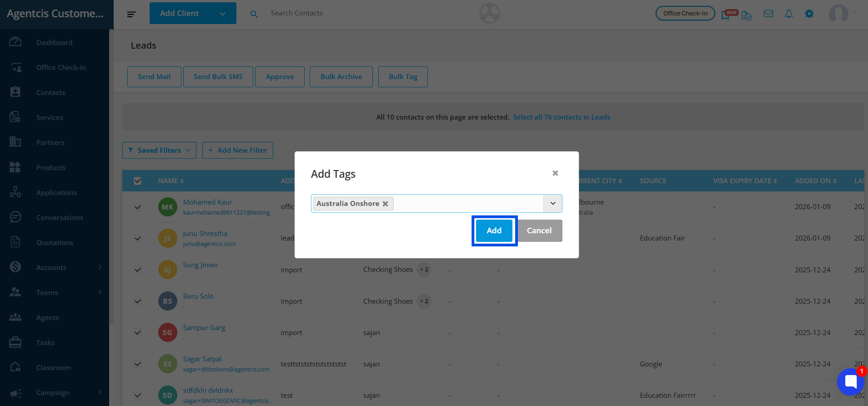Uncheck Junu Shrestha's row checkbox

(x=138, y=238)
